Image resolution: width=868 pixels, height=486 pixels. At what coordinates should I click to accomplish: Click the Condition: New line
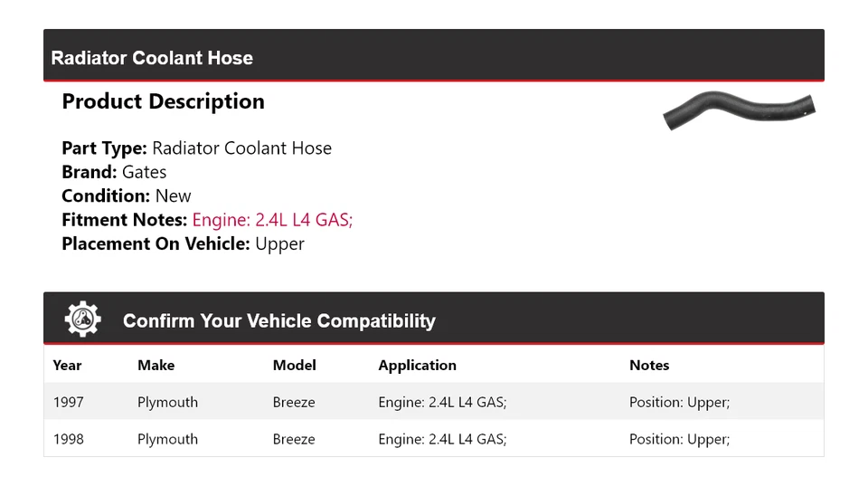tap(127, 196)
